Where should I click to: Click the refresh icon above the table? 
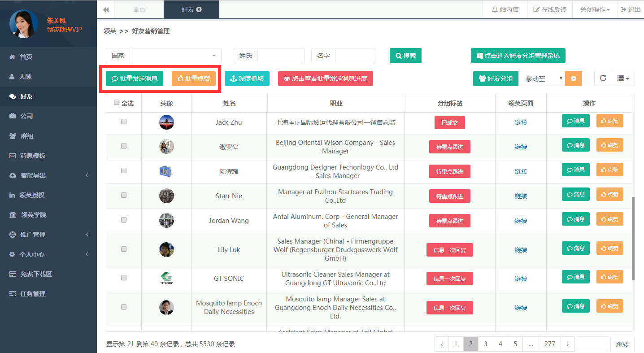click(603, 78)
